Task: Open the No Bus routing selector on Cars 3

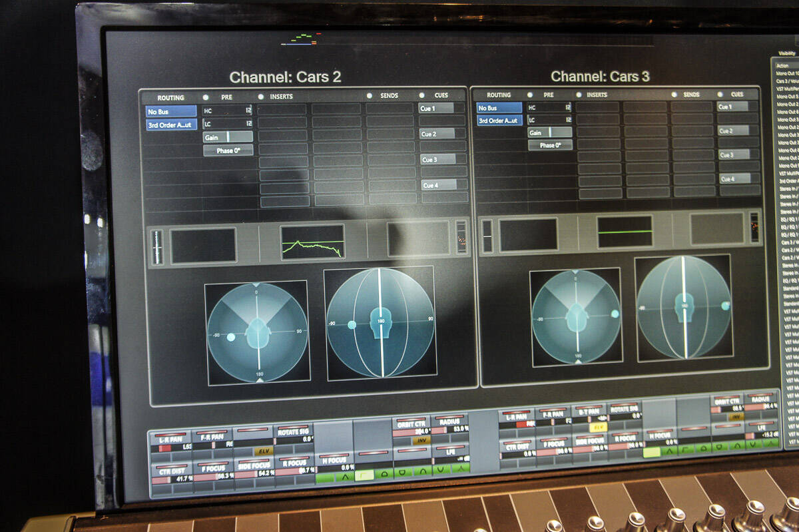Action: [499, 108]
